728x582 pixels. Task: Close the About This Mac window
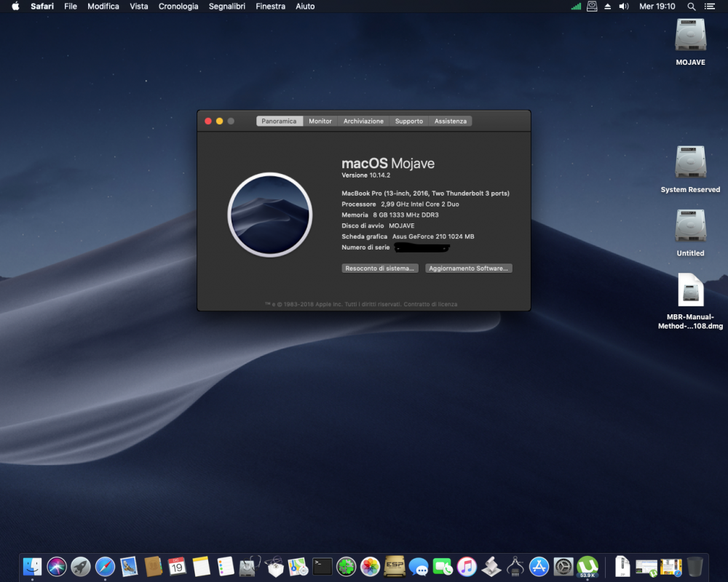pos(208,121)
